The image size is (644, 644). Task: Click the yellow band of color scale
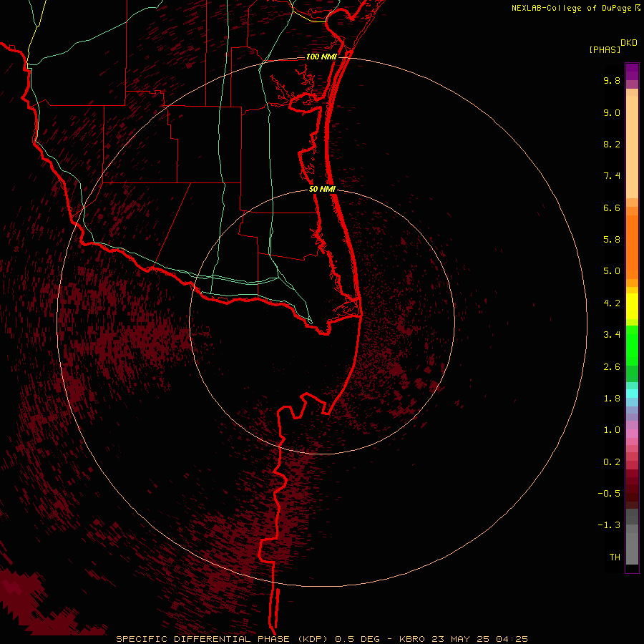tap(632, 306)
